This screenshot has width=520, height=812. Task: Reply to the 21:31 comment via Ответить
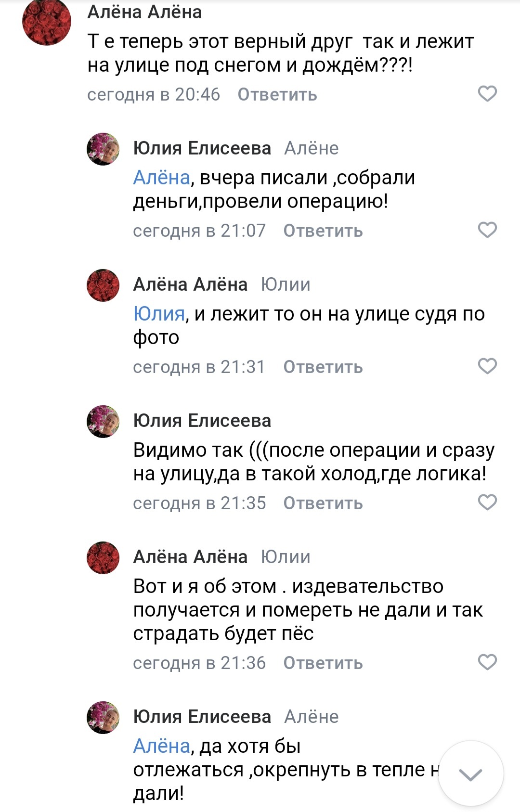click(x=323, y=367)
